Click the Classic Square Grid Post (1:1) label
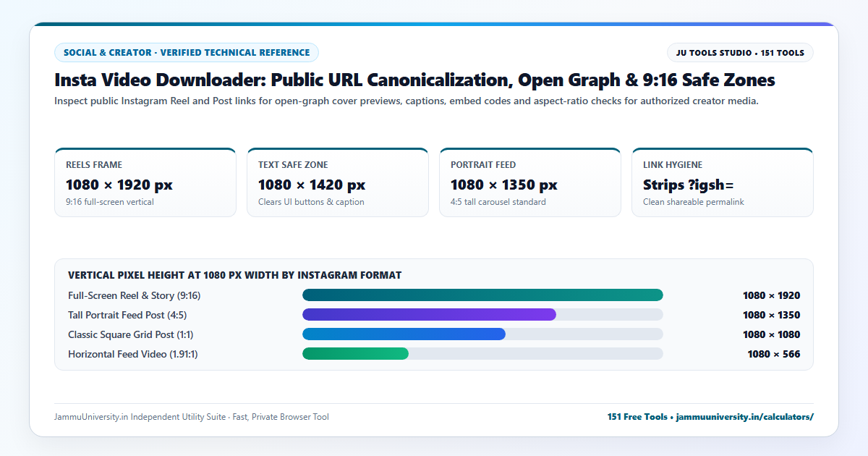Viewport: 868px width, 456px height. click(131, 334)
